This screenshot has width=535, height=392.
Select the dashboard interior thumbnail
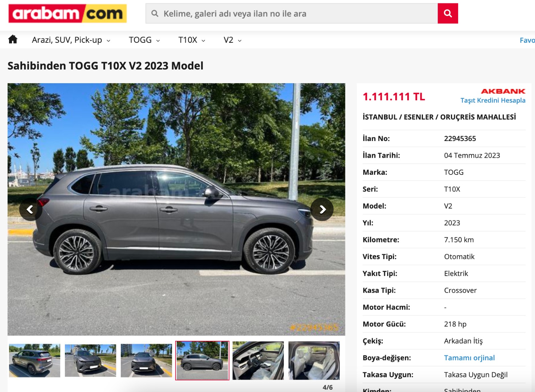[258, 361]
